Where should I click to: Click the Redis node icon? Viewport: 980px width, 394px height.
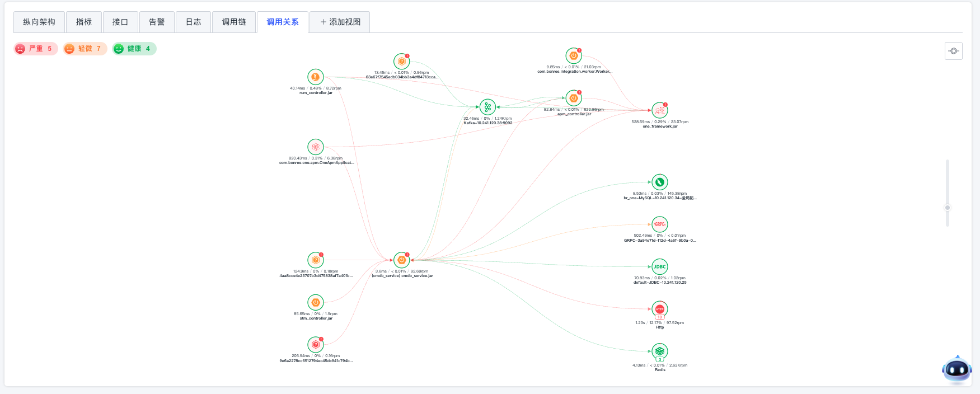pos(660,351)
